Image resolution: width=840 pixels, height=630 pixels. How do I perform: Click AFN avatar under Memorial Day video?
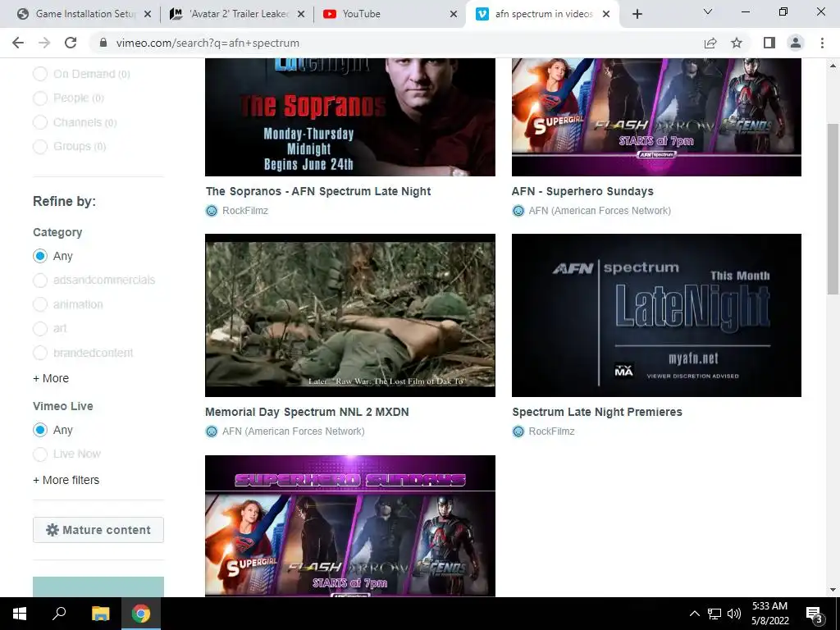tap(212, 431)
